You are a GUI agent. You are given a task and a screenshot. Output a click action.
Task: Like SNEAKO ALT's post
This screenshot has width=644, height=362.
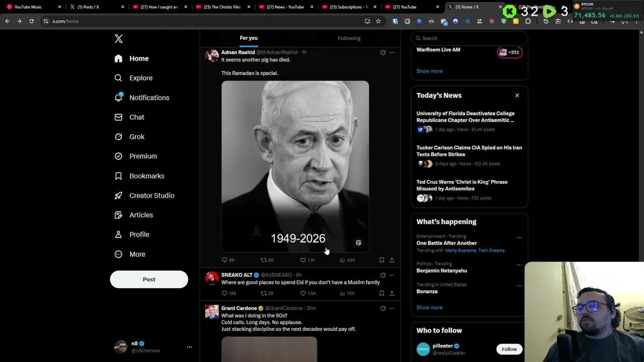pyautogui.click(x=308, y=293)
